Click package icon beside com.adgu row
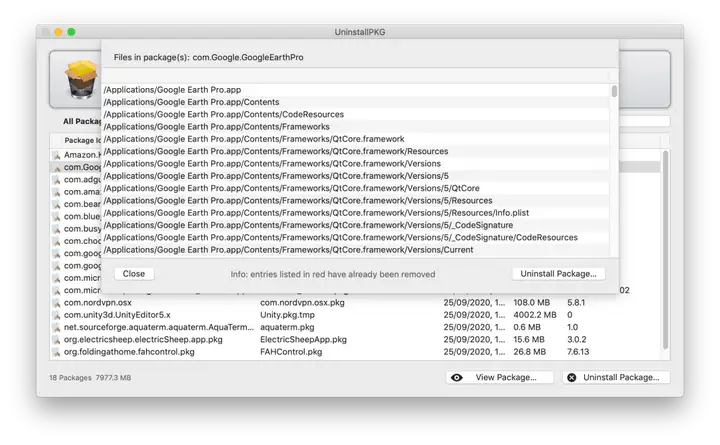The height and width of the screenshot is (445, 720). coord(56,180)
